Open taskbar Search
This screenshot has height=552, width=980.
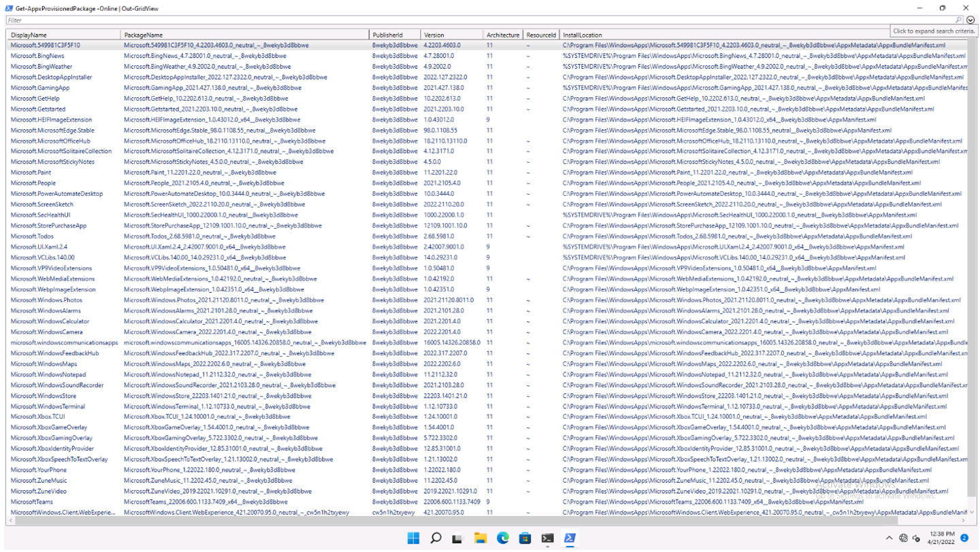point(436,538)
